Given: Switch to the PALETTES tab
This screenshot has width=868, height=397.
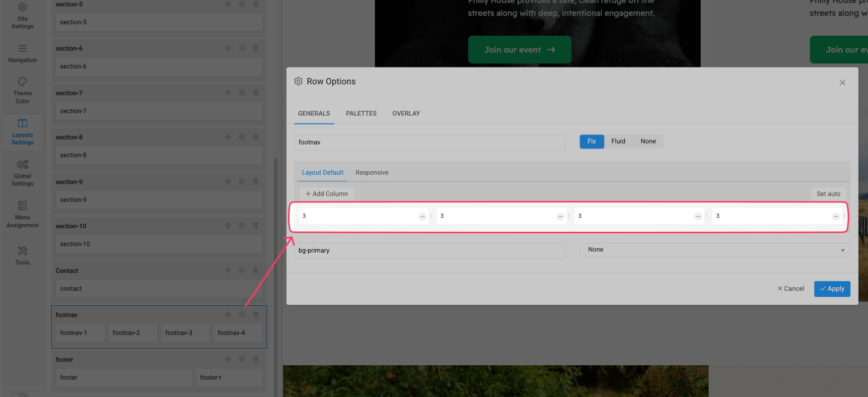Looking at the screenshot, I should [x=361, y=114].
